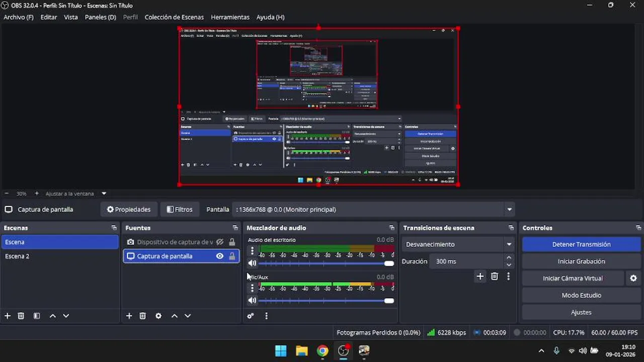The width and height of the screenshot is (644, 362).
Task: Open the Archivo menu
Action: (x=18, y=17)
